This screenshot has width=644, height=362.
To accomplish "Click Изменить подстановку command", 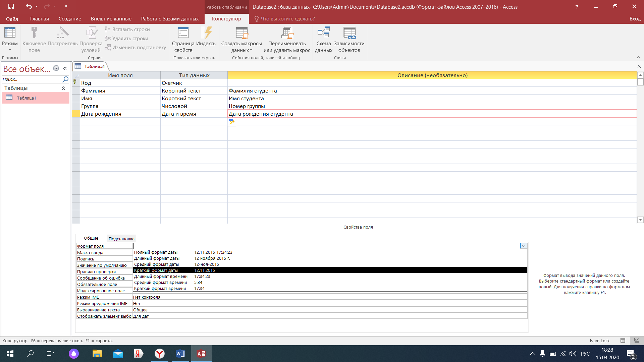I will pyautogui.click(x=135, y=48).
